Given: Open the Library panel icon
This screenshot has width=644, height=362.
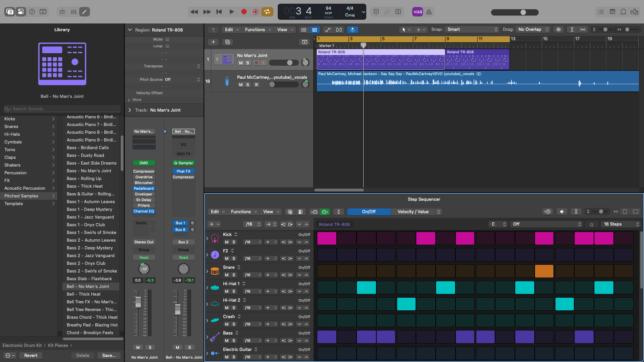Looking at the screenshot, I should 10,12.
